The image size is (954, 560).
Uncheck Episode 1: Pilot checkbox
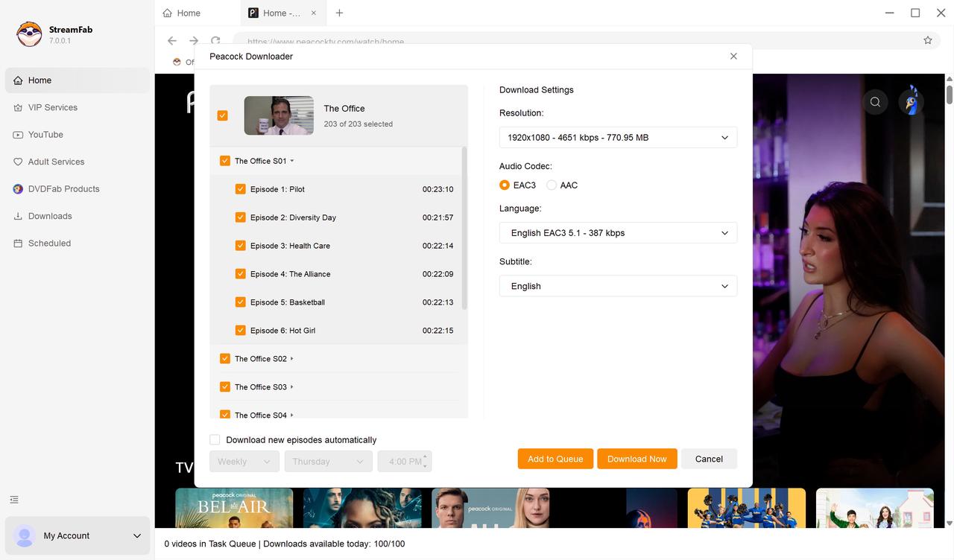[x=240, y=189]
